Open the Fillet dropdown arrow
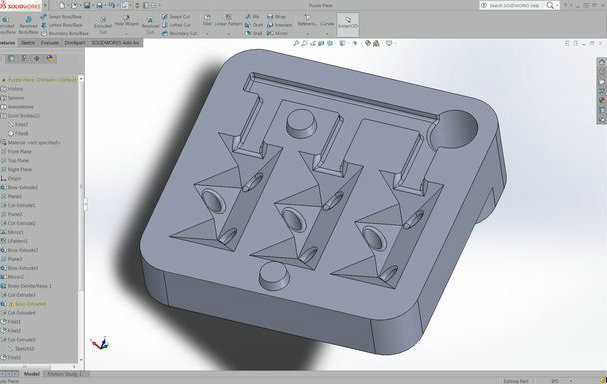Image resolution: width=607 pixels, height=384 pixels. tap(207, 34)
